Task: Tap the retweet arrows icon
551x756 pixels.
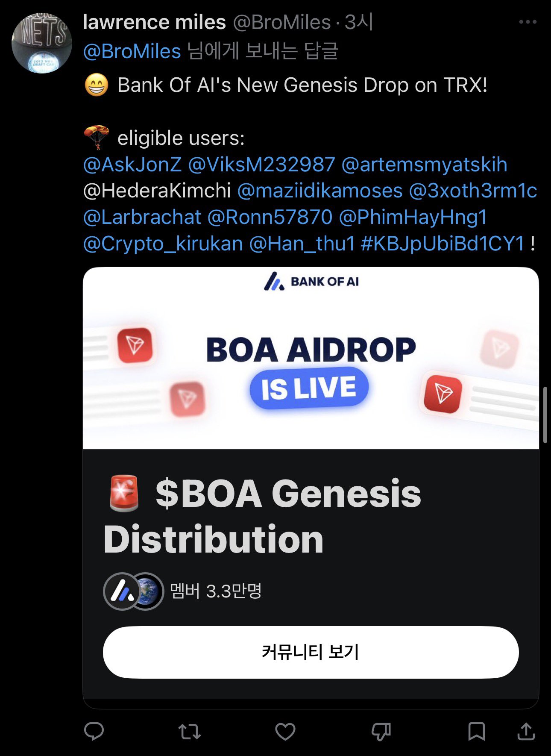Action: pos(189,732)
